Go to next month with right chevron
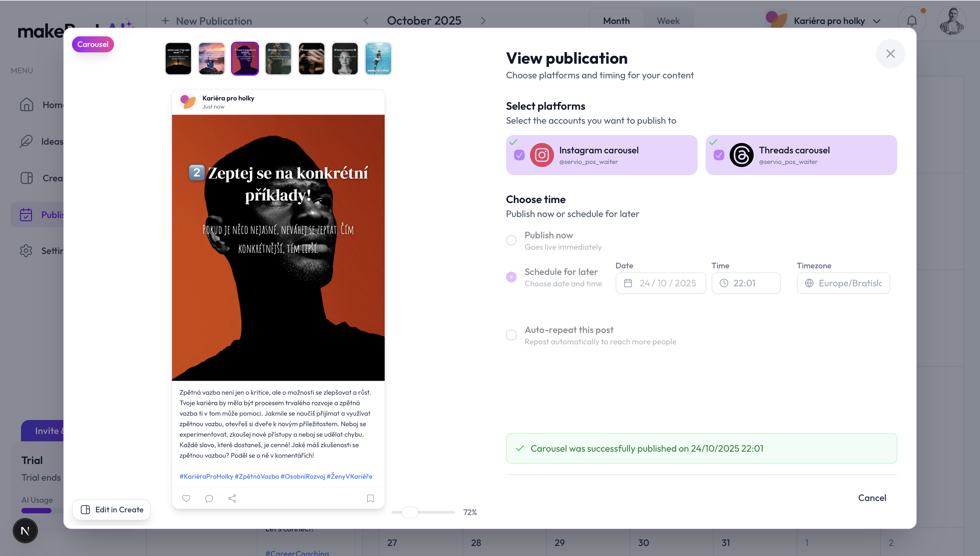The image size is (980, 556). [x=483, y=21]
